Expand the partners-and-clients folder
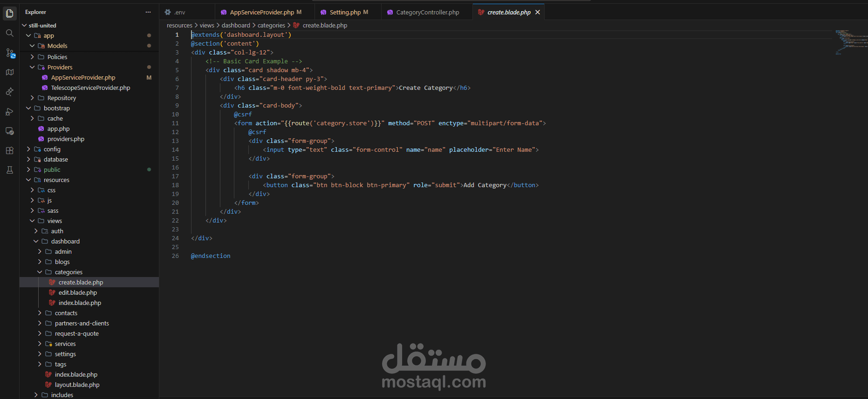 (40, 323)
